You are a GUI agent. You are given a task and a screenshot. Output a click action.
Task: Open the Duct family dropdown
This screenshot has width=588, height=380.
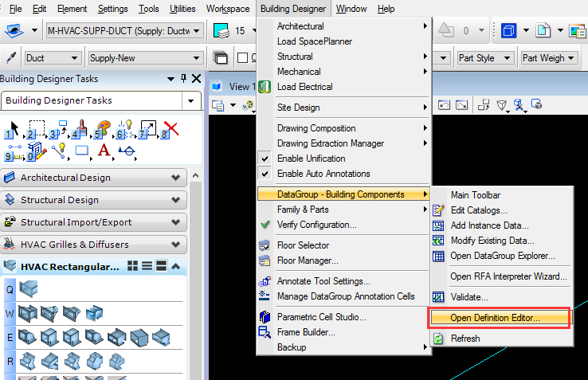(74, 58)
